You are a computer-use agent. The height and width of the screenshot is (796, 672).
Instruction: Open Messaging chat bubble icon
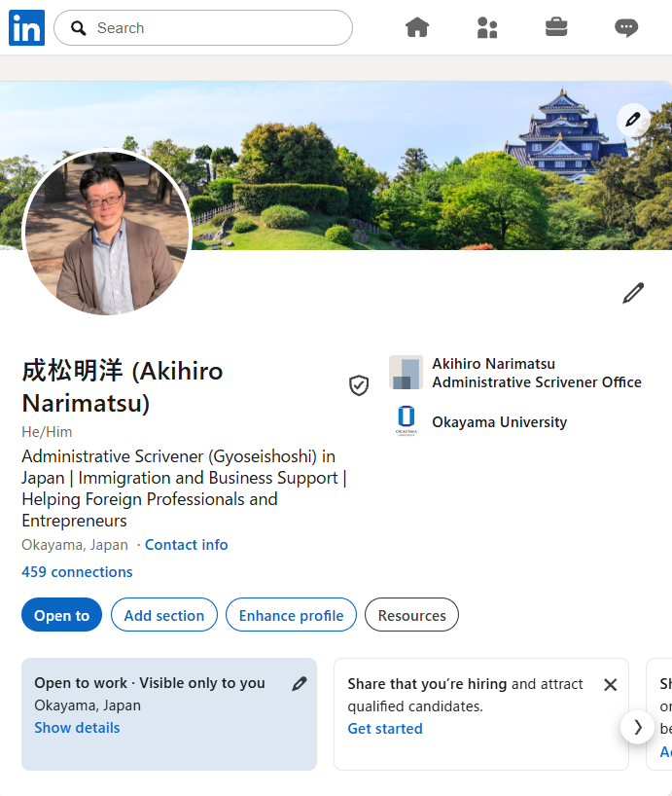(x=626, y=27)
